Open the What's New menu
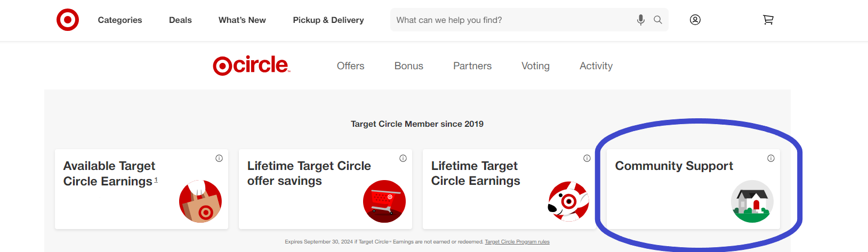Screen dimensions: 868x252 tap(242, 20)
